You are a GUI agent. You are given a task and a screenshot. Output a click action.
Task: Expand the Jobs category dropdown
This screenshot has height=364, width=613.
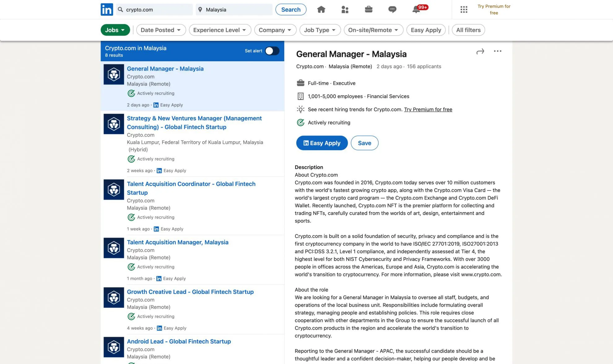point(115,30)
